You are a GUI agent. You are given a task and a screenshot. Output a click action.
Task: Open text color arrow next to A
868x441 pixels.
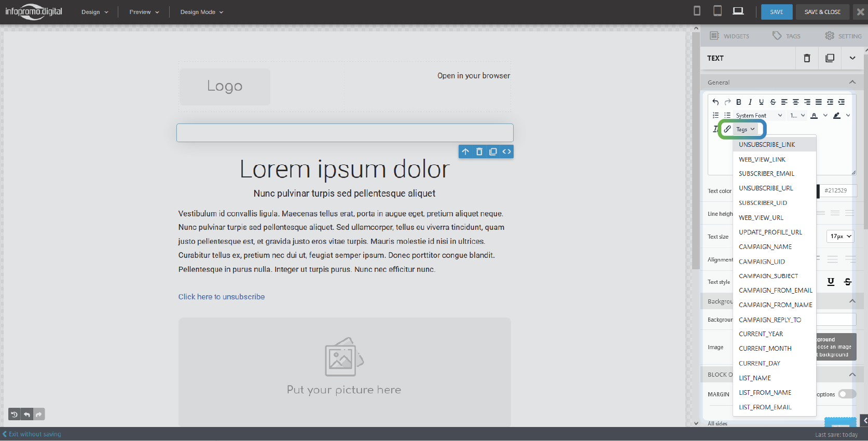(825, 115)
